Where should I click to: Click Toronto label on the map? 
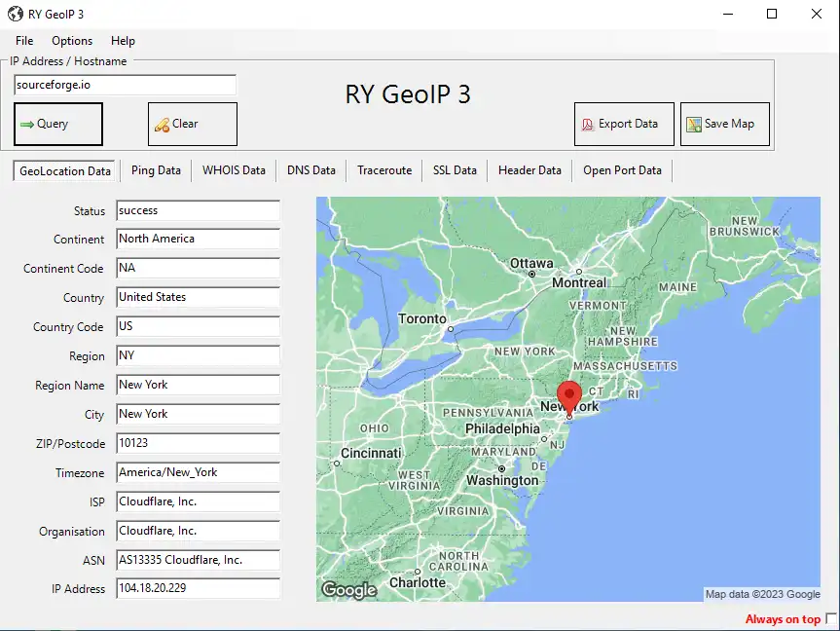click(x=422, y=319)
